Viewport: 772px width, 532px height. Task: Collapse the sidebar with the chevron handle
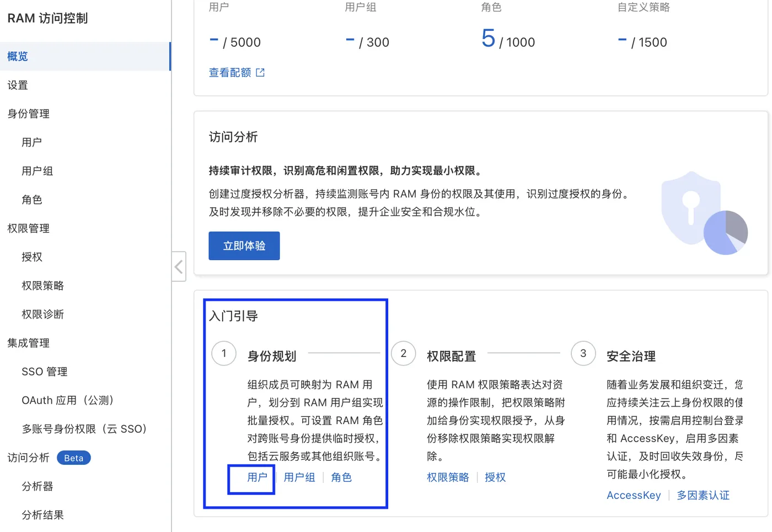(x=179, y=267)
